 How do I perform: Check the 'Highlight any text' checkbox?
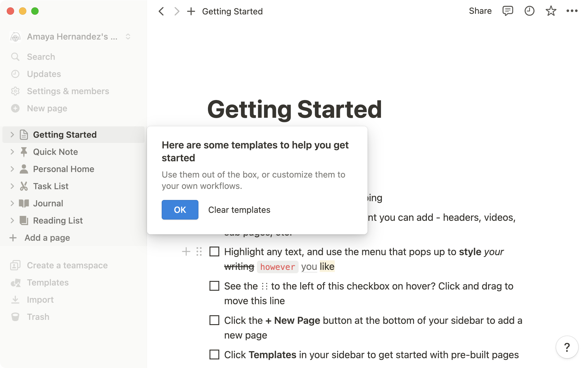pos(214,252)
